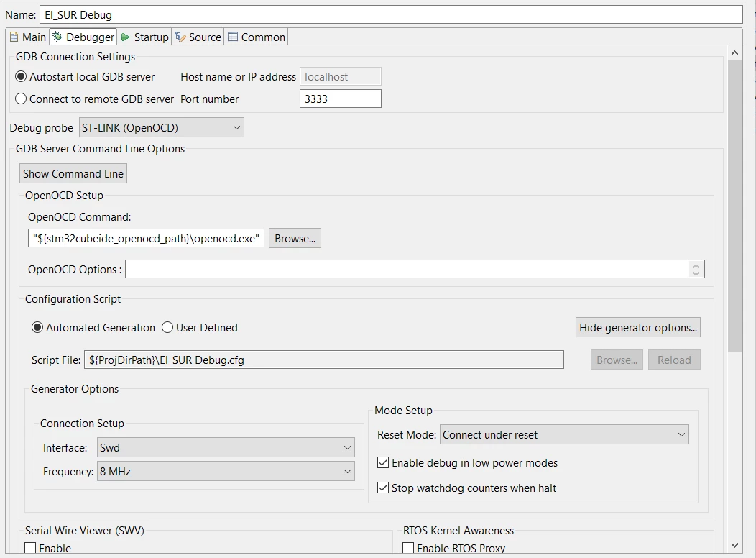Click the RTOS Kernel Awareness label

pyautogui.click(x=458, y=531)
